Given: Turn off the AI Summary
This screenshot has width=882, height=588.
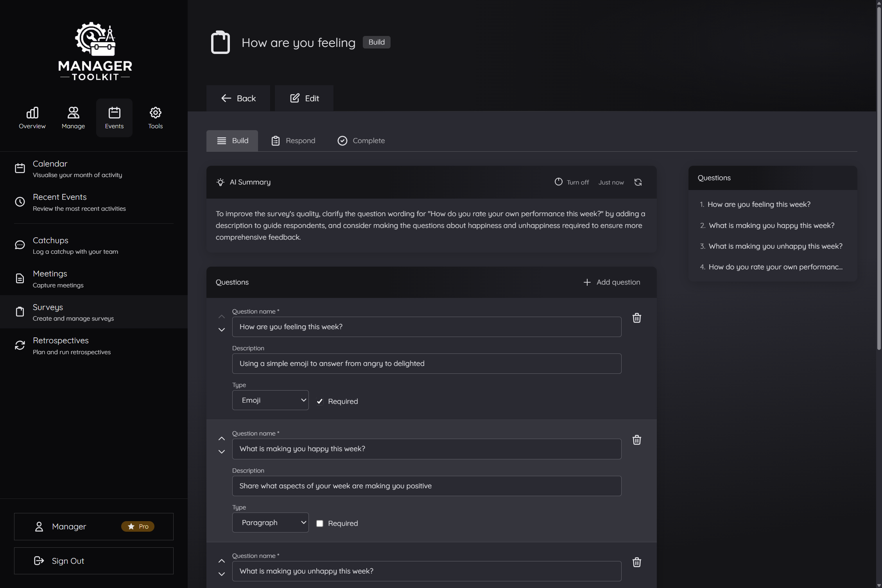Looking at the screenshot, I should tap(572, 182).
